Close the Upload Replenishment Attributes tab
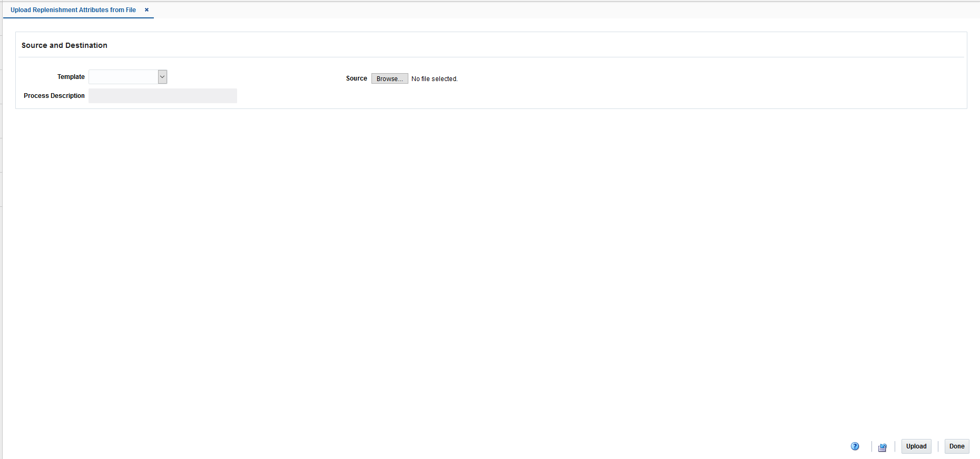Viewport: 980px width, 459px height. click(x=146, y=10)
